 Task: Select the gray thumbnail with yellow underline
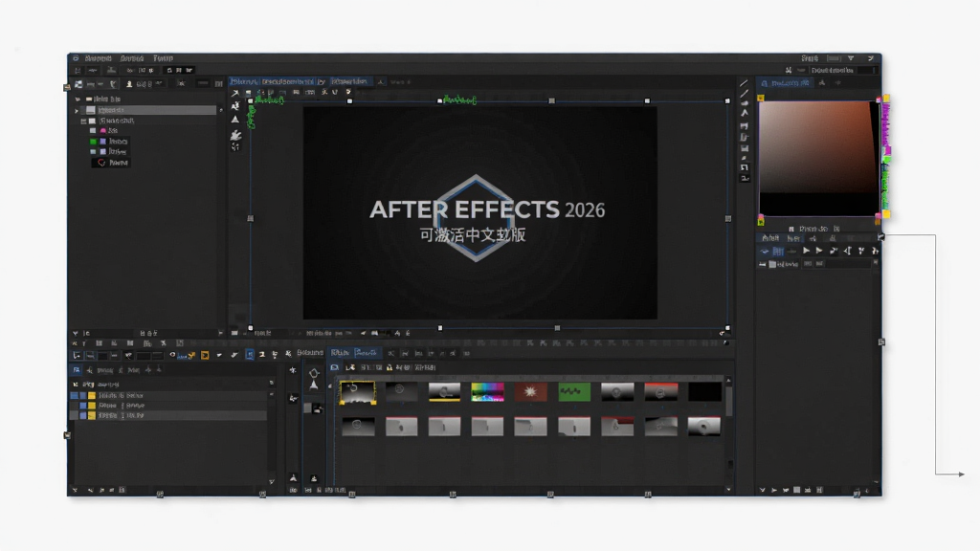(x=444, y=391)
